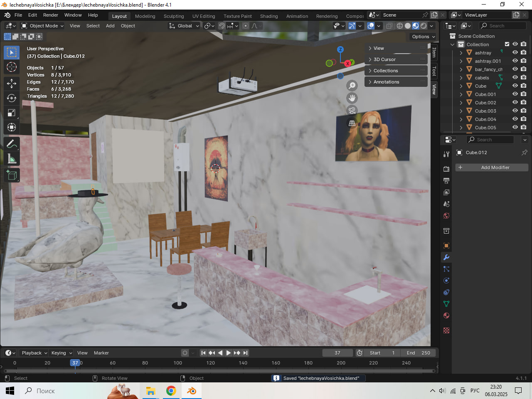
Task: Open the View Layer properties tab
Action: click(x=446, y=192)
